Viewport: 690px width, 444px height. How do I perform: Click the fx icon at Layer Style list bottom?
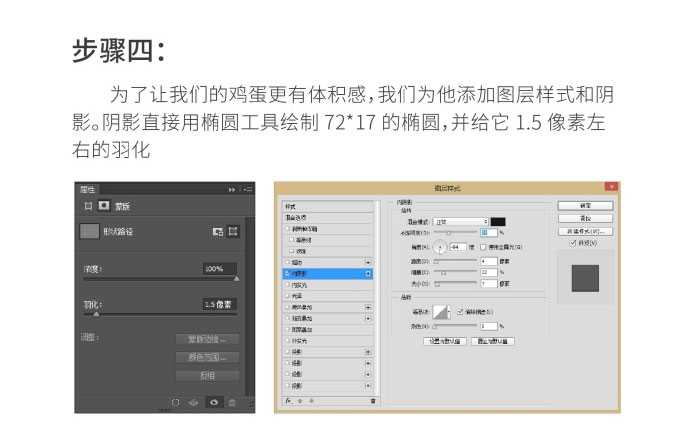[x=289, y=401]
